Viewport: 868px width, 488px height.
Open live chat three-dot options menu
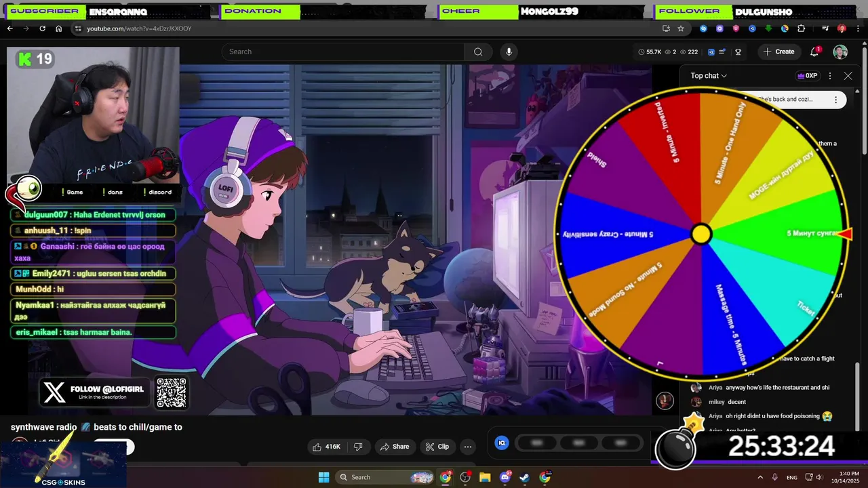(830, 76)
